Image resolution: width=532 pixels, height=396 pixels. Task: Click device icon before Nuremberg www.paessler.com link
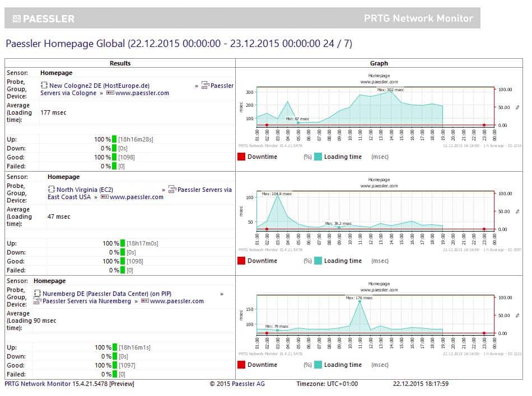[x=145, y=301]
